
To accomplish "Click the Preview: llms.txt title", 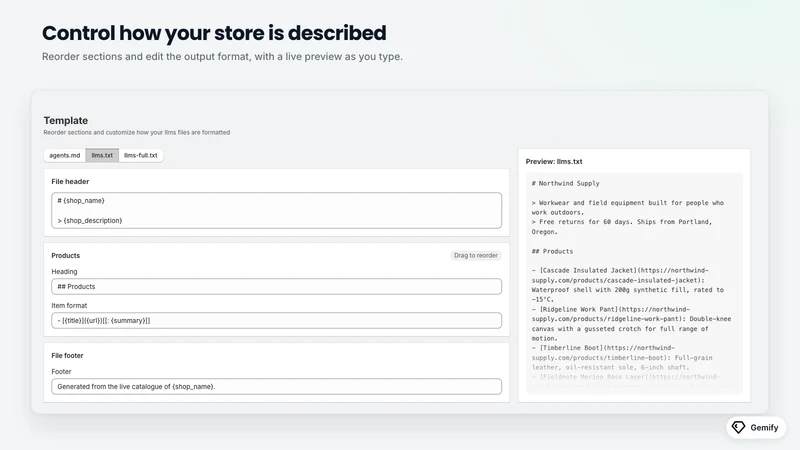I will (554, 162).
